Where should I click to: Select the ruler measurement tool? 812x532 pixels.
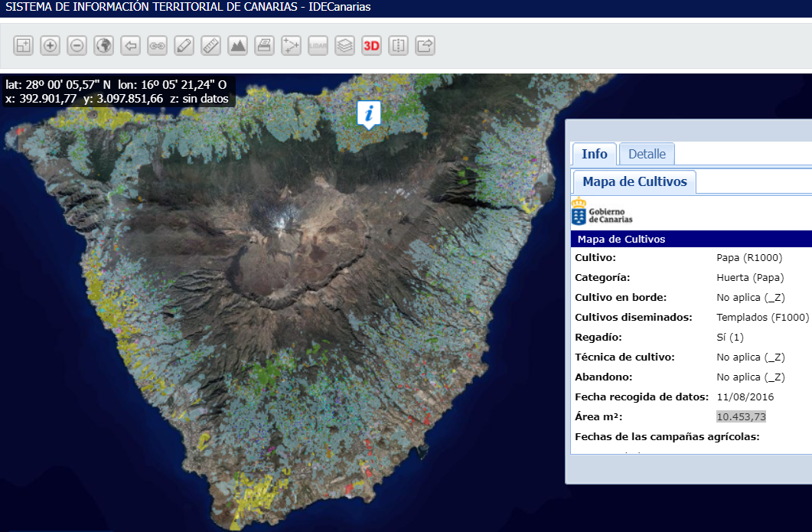coord(210,46)
